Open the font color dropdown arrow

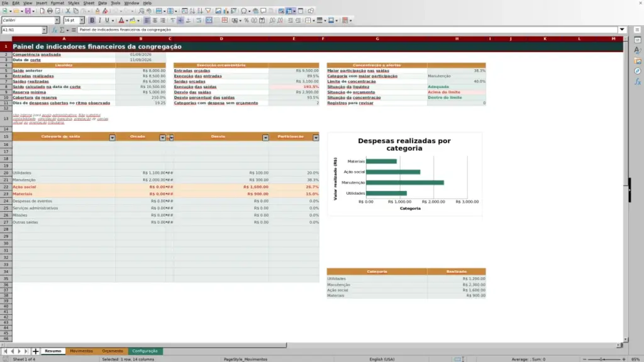[127, 21]
